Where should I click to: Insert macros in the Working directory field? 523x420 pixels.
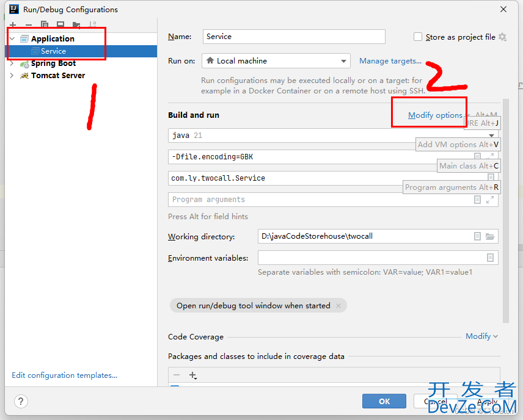pos(477,236)
